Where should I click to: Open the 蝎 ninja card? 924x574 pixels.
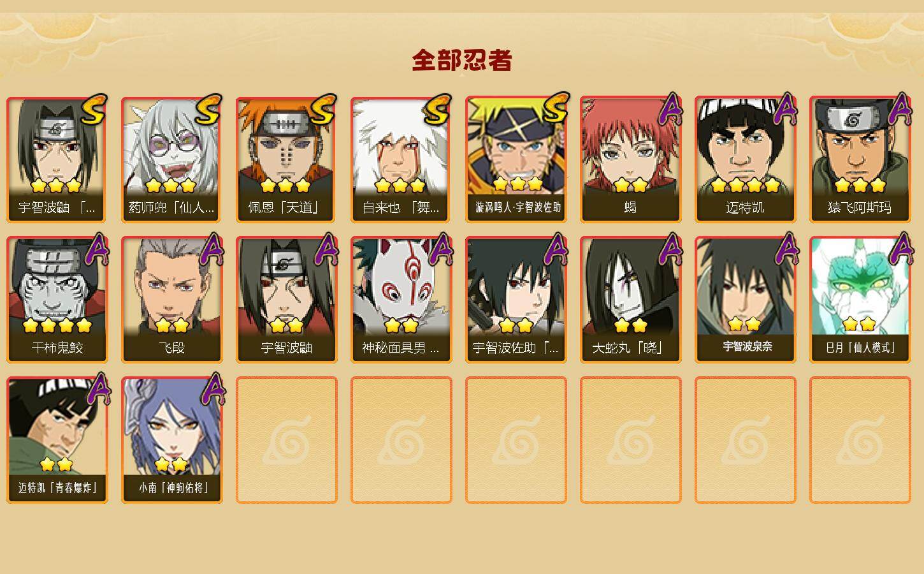click(630, 159)
